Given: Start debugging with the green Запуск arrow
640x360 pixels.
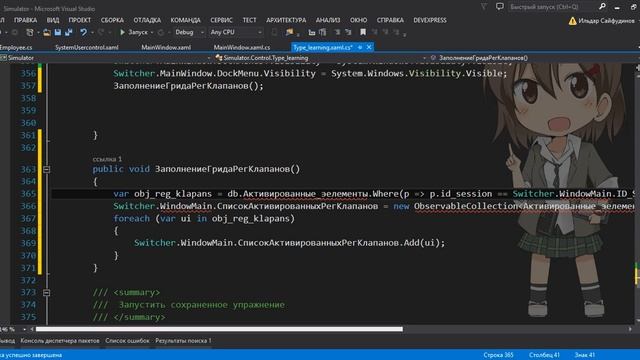Looking at the screenshot, I should coord(122,32).
